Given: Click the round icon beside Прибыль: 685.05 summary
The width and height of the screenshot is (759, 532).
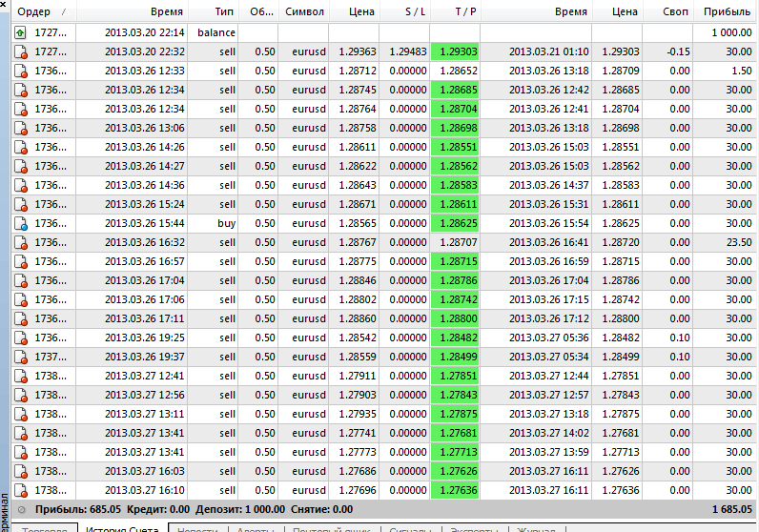Looking at the screenshot, I should pyautogui.click(x=21, y=510).
